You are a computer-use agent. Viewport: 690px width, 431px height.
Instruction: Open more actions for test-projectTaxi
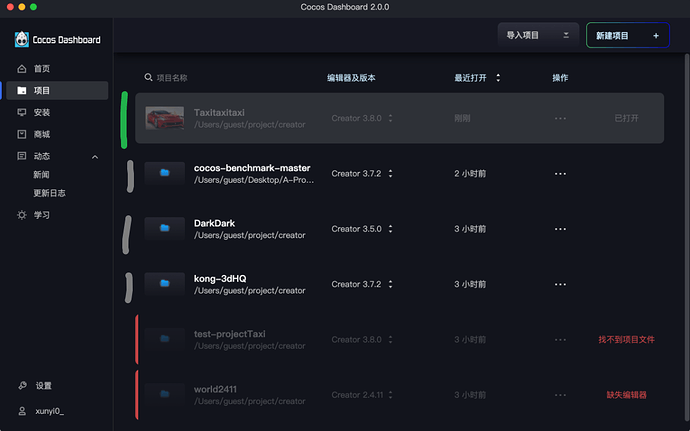pyautogui.click(x=560, y=340)
